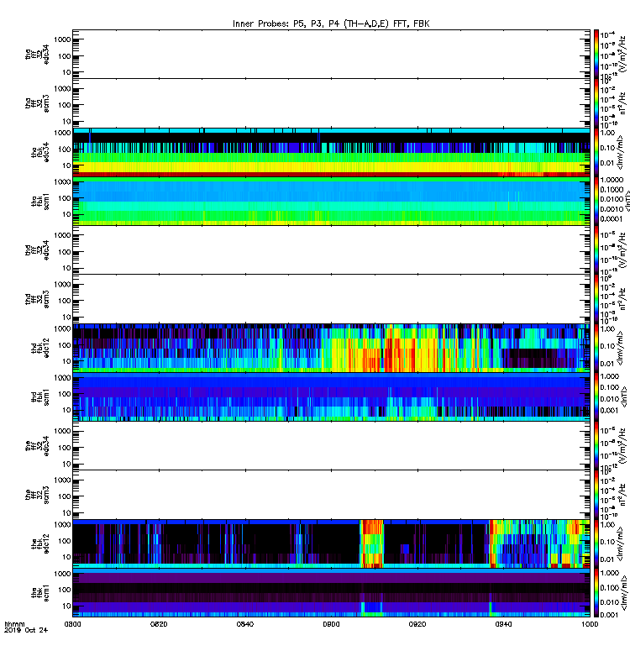Click the 'thd fff 32 scm3' panel label

(x=37, y=299)
